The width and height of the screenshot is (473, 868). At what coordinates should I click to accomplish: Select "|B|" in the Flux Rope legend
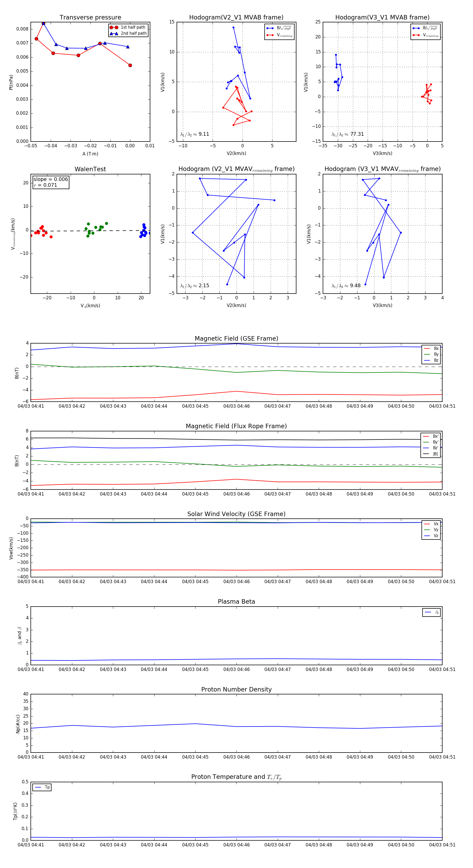tap(431, 454)
